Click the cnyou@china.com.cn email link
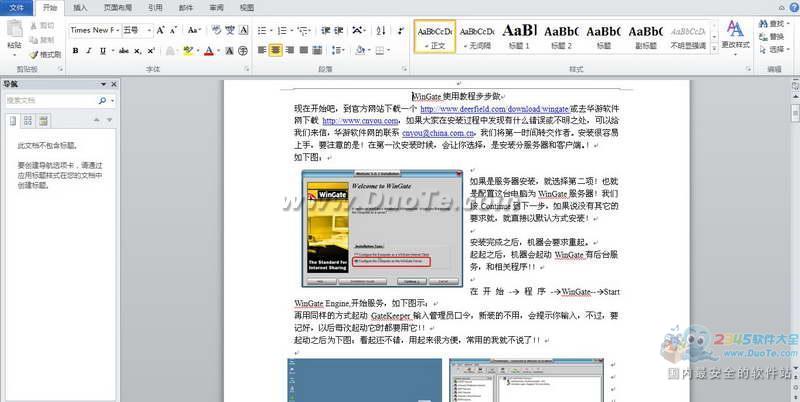Screen dimensions: 800x402 point(440,133)
